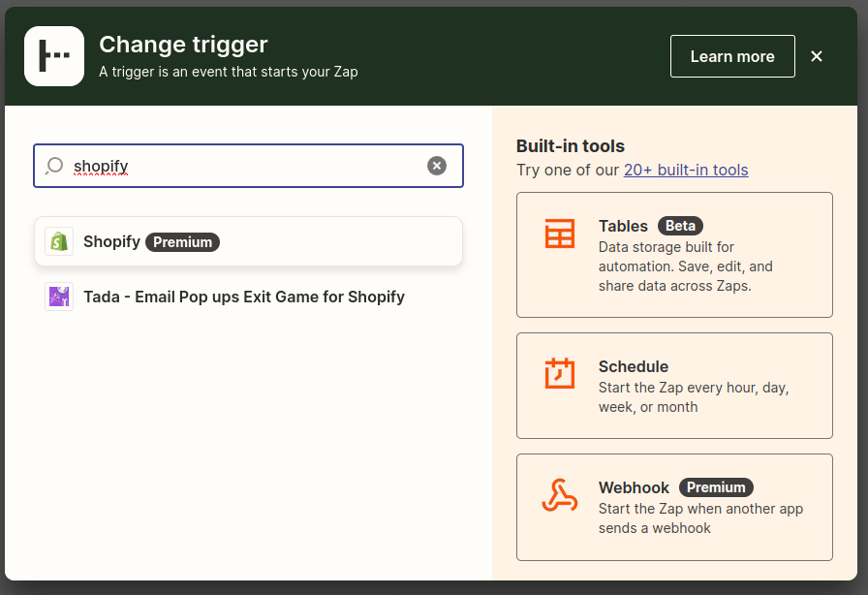Select Tada - Email Pop ups Exit Game for Shopify
The image size is (868, 595).
click(248, 297)
